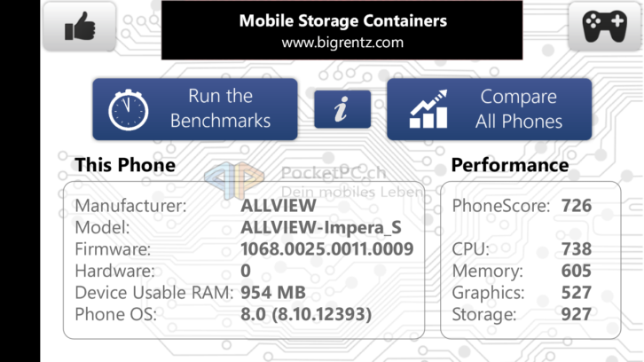Image resolution: width=644 pixels, height=362 pixels.
Task: Tap the Run the Benchmarks button text
Action: 221,108
